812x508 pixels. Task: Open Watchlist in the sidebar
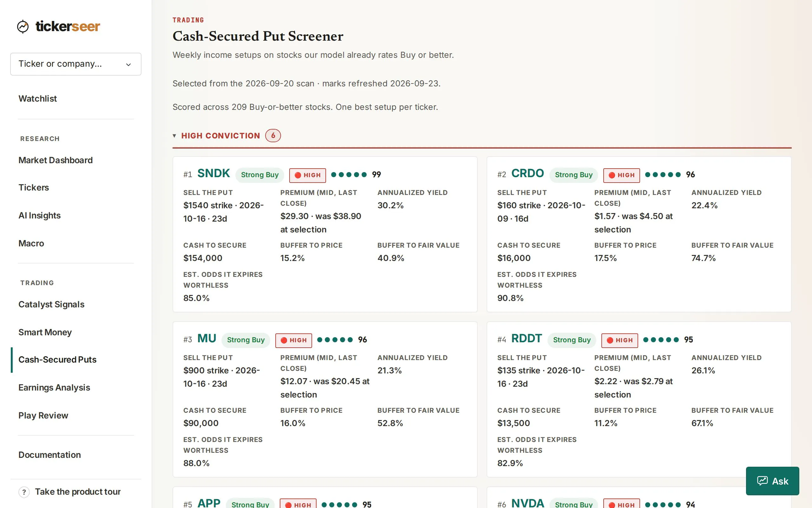click(x=37, y=98)
